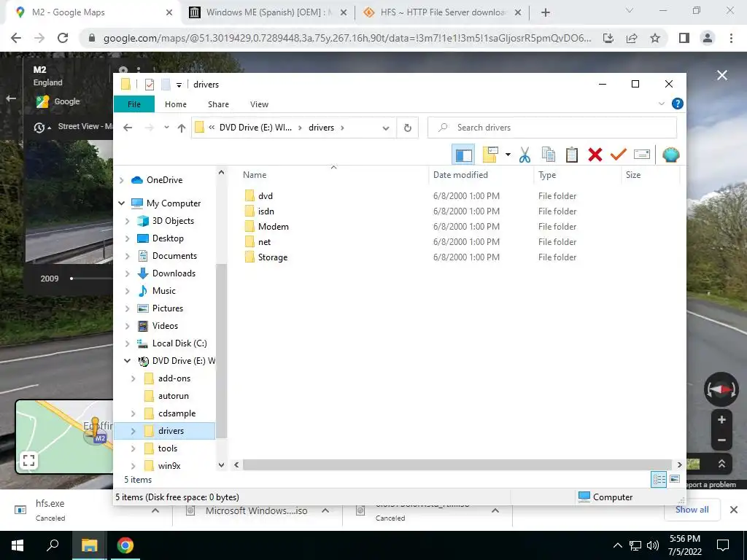Switch to the View ribbon tab
Image resolution: width=747 pixels, height=560 pixels.
(259, 104)
